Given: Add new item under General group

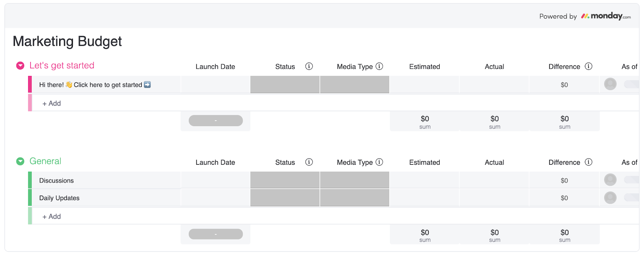Looking at the screenshot, I should (x=52, y=216).
